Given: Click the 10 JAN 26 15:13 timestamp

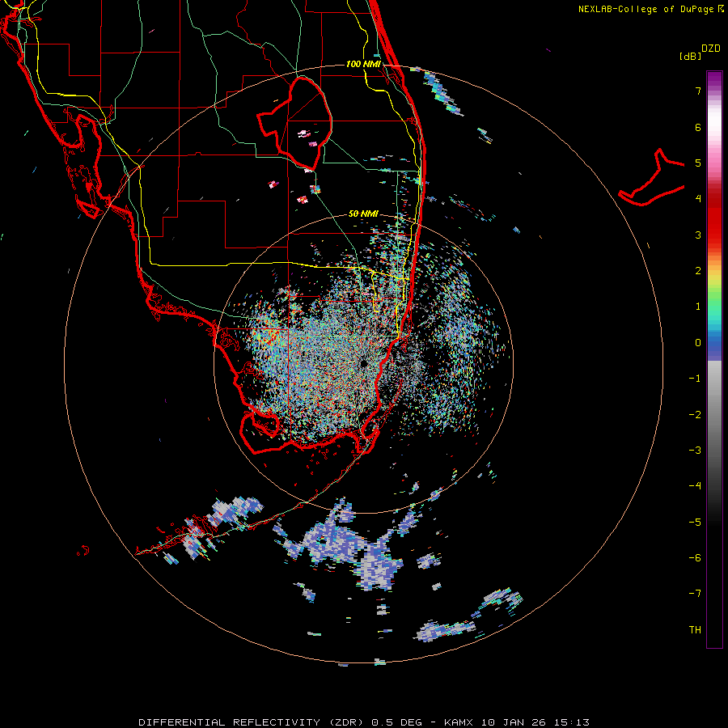Looking at the screenshot, I should (x=535, y=722).
